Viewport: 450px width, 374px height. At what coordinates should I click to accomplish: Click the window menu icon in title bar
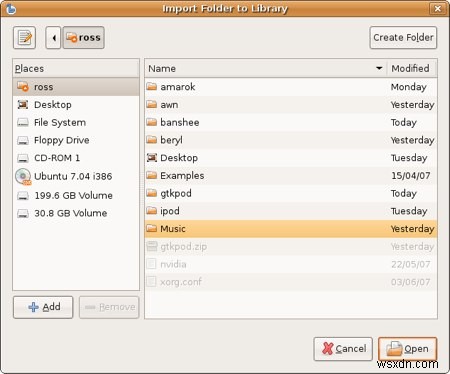(x=11, y=8)
